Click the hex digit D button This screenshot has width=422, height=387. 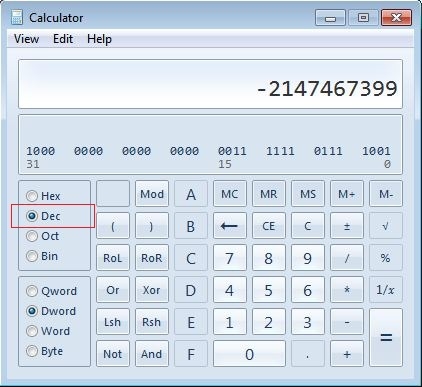[x=191, y=290]
